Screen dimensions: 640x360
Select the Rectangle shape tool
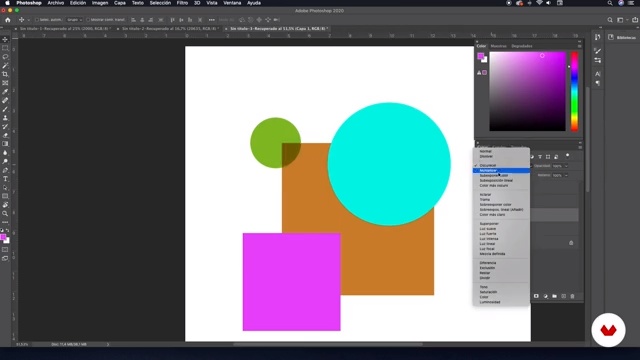click(5, 196)
